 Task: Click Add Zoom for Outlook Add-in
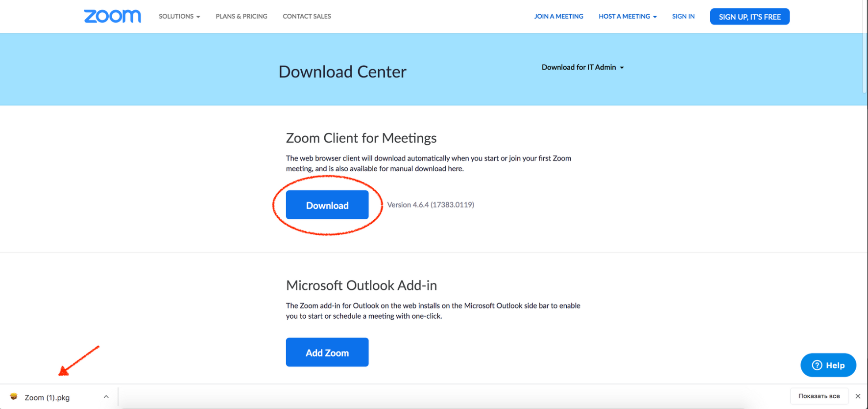[327, 352]
